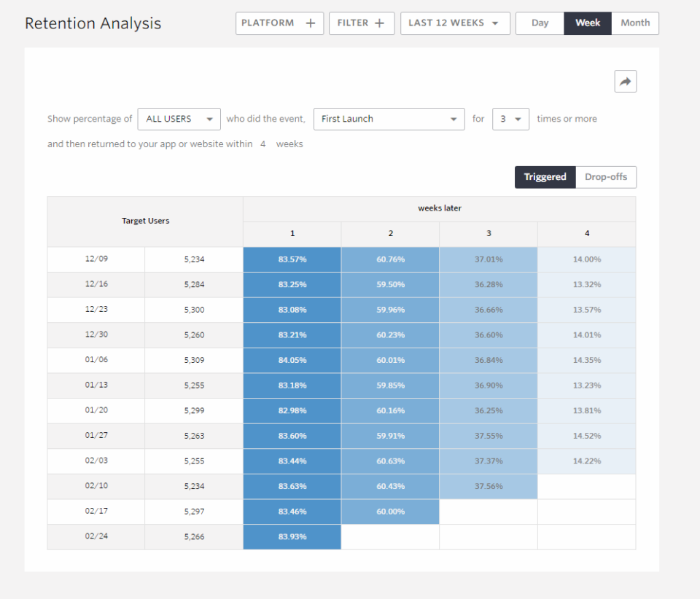Select the Triggered view tab

point(545,177)
